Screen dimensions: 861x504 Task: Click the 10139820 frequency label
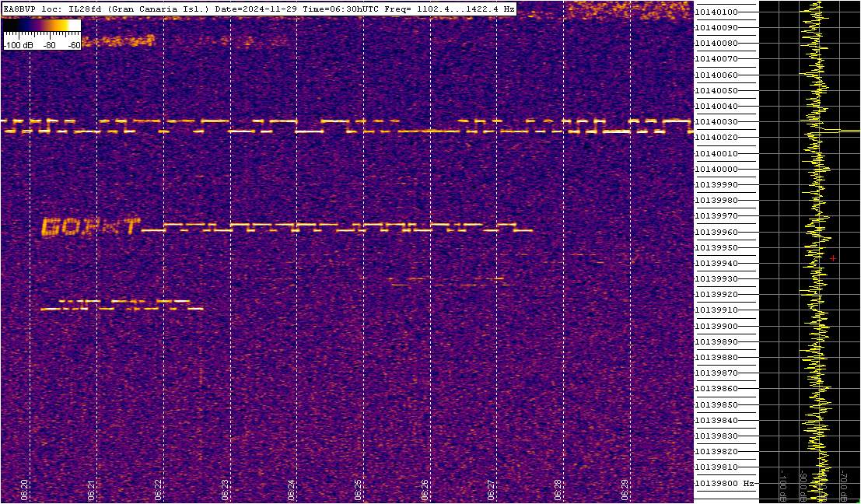click(716, 452)
